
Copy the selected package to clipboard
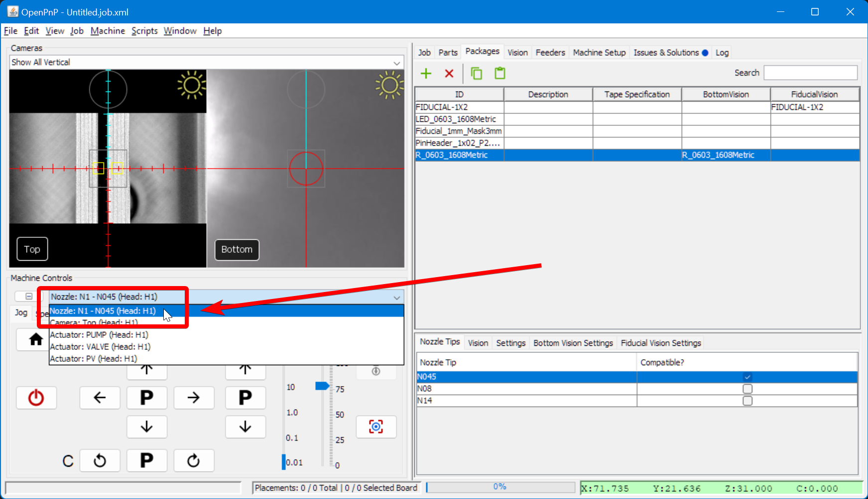476,73
